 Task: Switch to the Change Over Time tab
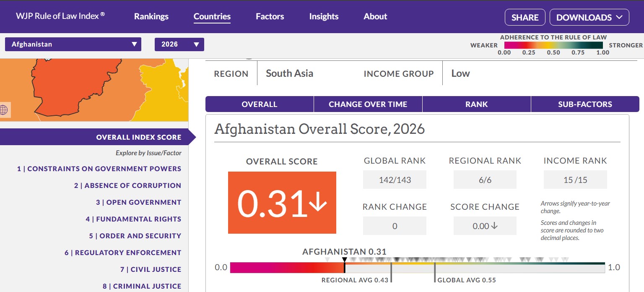368,104
